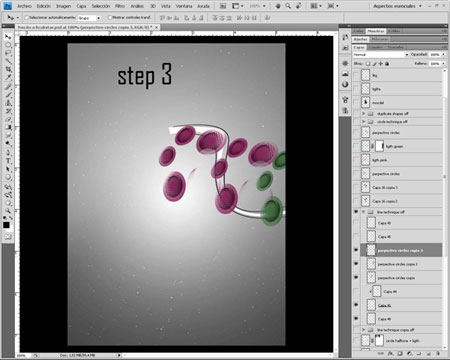Viewport: 450px width, 360px height.
Task: Launch Bridge from the application bar
Action: click(x=223, y=6)
